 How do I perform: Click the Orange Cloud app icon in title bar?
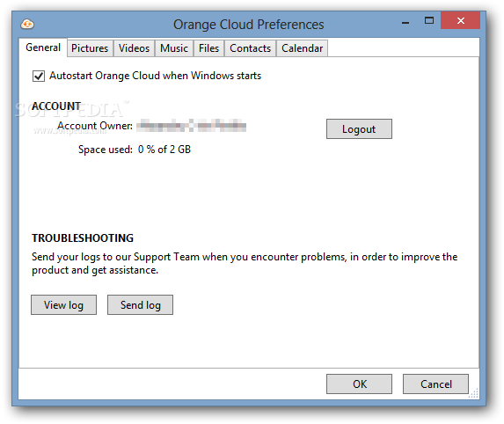(27, 24)
